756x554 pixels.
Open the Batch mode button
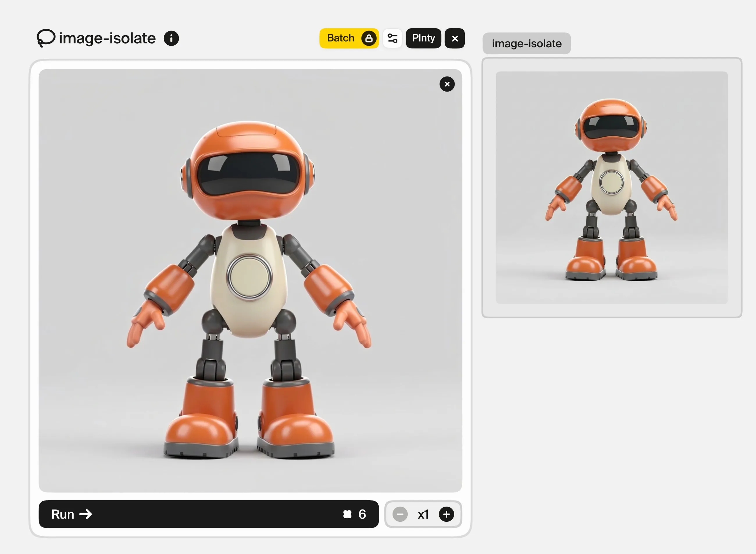[349, 38]
